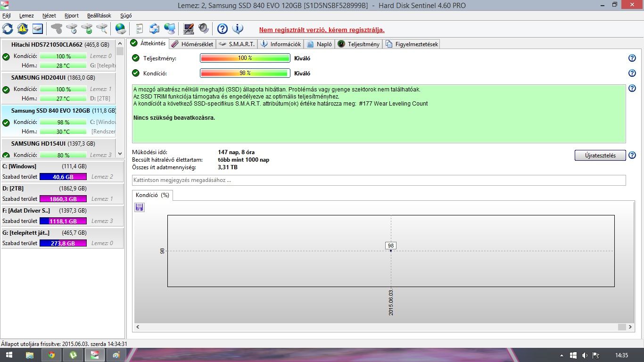Click the disk with green checkmark toolbar icon
The image size is (644, 362).
[87, 29]
